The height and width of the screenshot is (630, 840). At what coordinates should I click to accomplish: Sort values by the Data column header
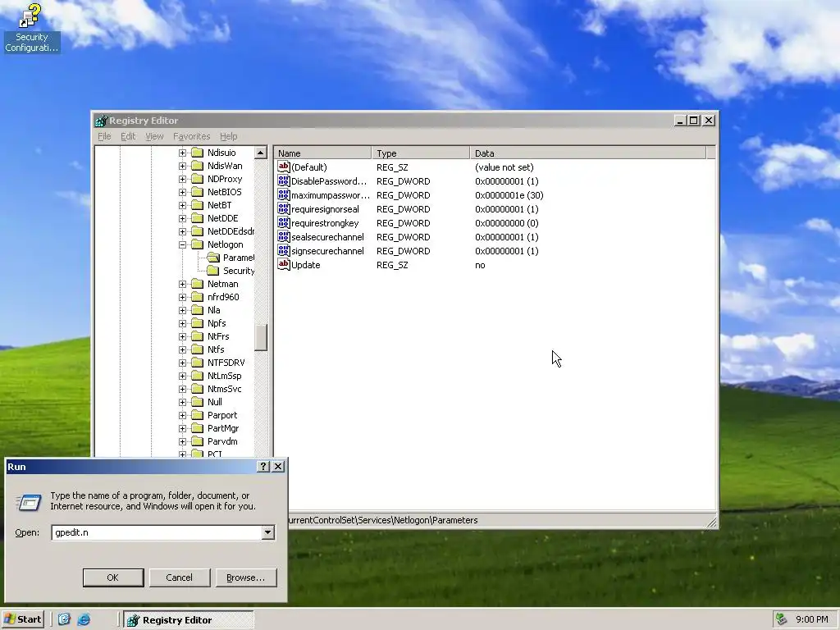click(587, 153)
